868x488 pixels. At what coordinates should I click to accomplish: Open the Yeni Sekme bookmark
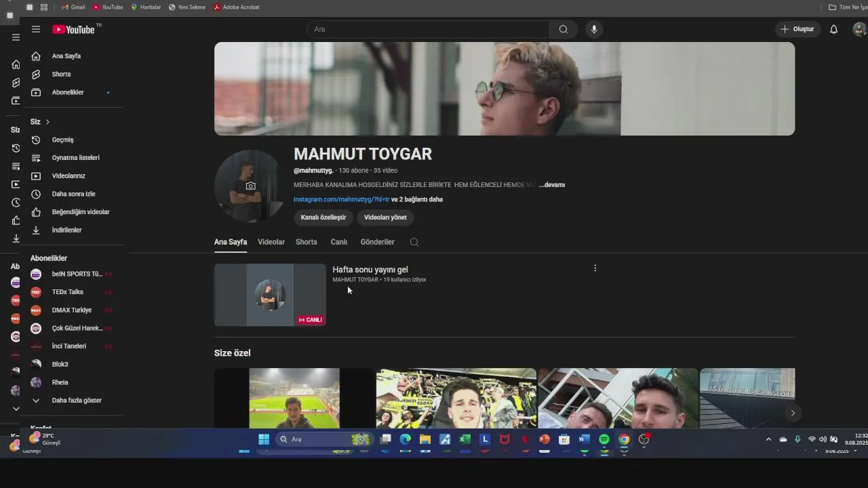pyautogui.click(x=187, y=7)
